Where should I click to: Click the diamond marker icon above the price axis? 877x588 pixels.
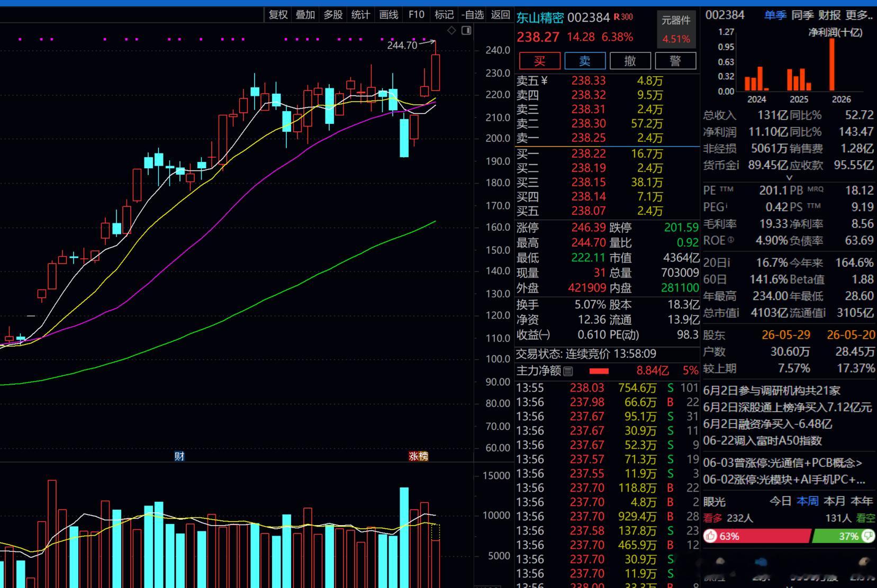(451, 31)
